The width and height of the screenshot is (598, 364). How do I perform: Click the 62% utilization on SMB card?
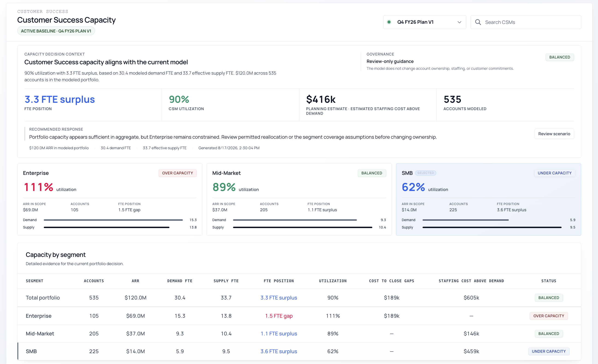pyautogui.click(x=413, y=187)
